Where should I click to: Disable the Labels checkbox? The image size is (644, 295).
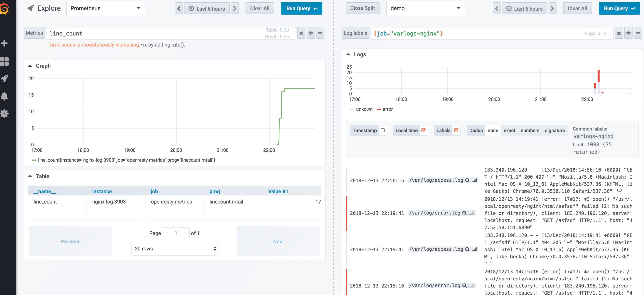click(457, 130)
